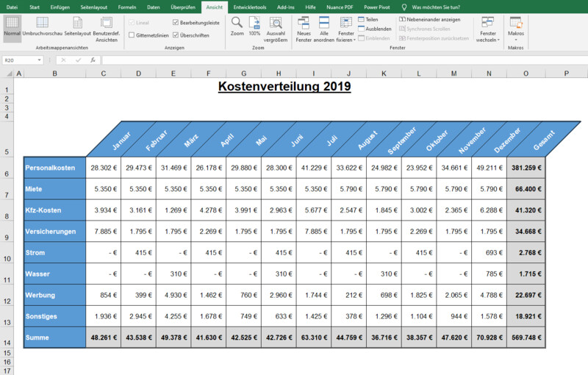Open the Datei tab

click(x=12, y=7)
